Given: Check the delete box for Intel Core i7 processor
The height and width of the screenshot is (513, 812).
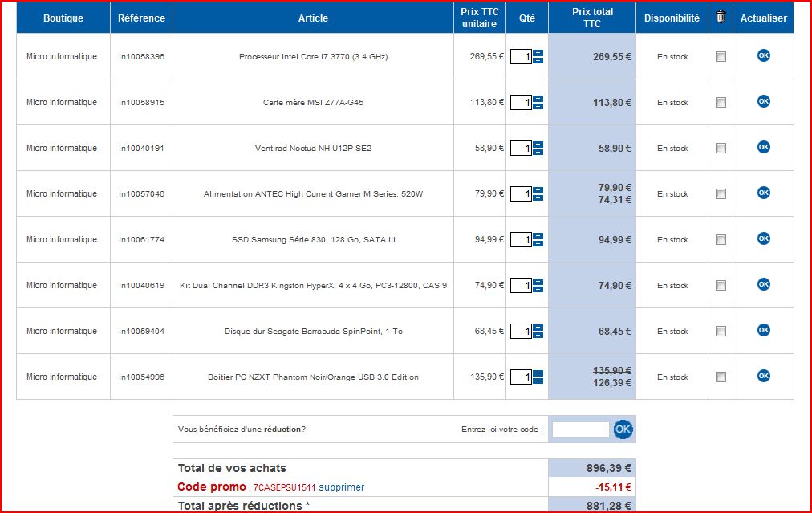Looking at the screenshot, I should pyautogui.click(x=721, y=57).
